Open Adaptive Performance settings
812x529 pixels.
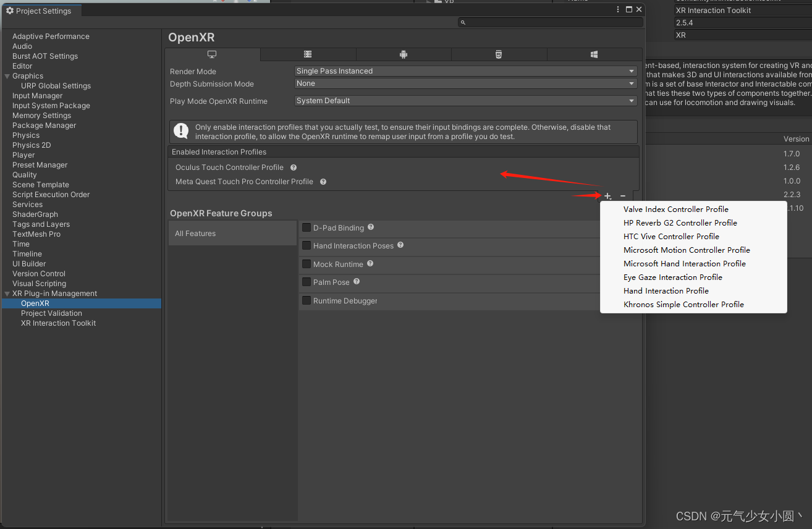click(x=51, y=36)
